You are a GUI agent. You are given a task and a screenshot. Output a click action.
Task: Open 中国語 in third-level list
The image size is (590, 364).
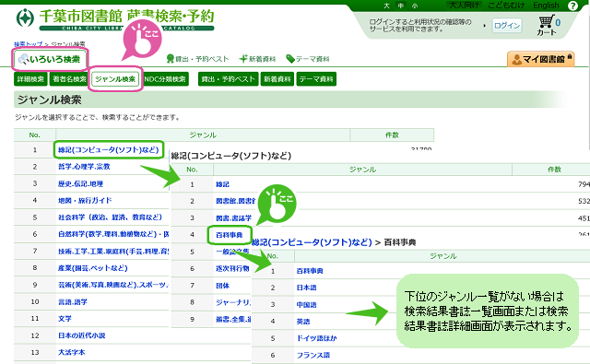tap(306, 305)
